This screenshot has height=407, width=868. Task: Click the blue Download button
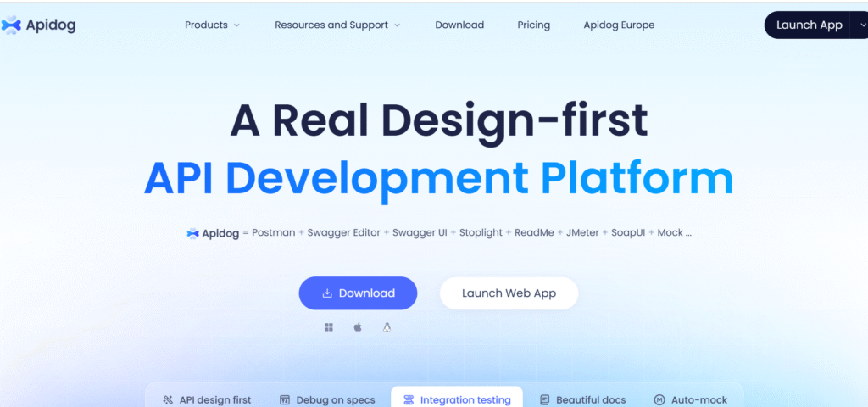tap(359, 293)
